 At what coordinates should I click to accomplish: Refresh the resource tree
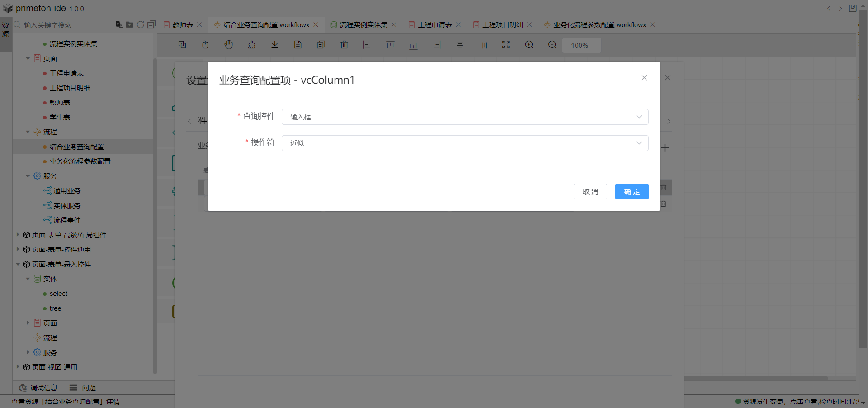click(x=141, y=24)
